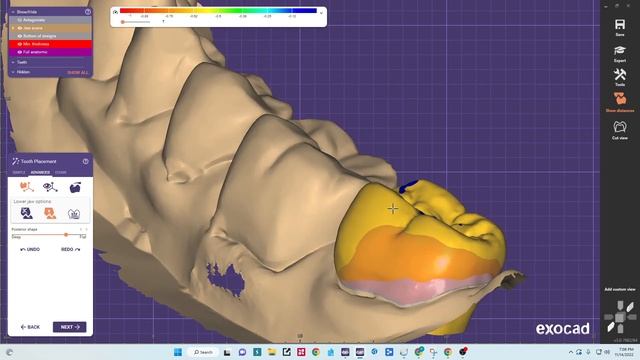
Task: Open Tooth Placement help icon
Action: [x=86, y=161]
